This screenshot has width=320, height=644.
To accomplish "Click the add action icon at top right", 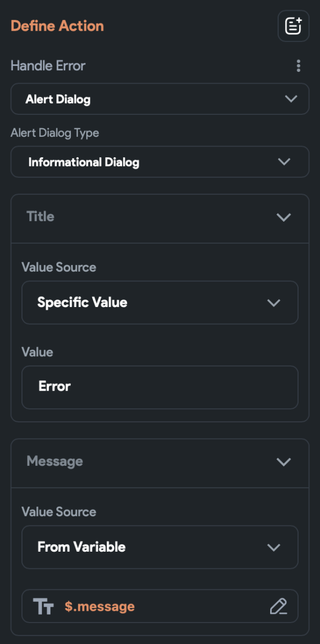I will pyautogui.click(x=293, y=26).
